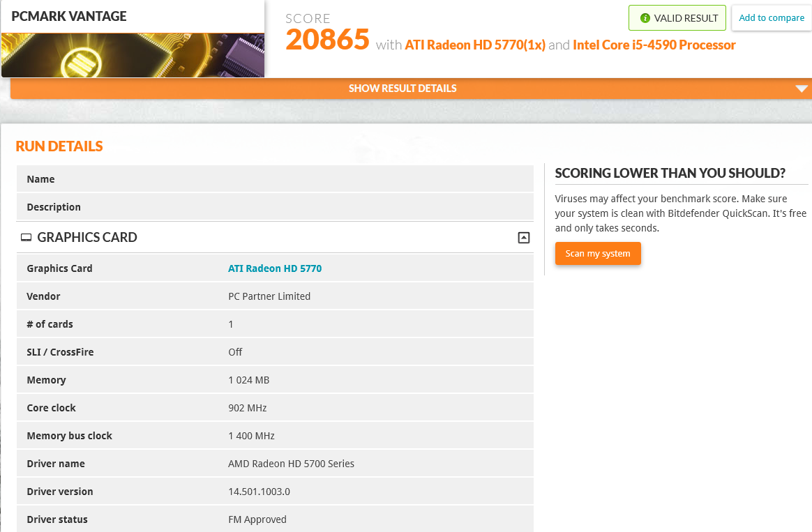The height and width of the screenshot is (532, 812).
Task: Click the Name row label
Action: (x=40, y=179)
